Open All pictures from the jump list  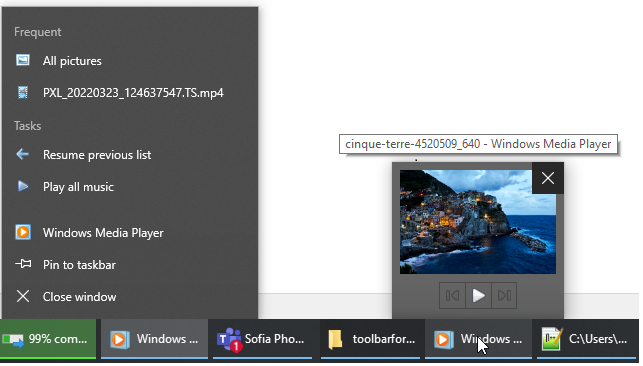tap(130, 61)
